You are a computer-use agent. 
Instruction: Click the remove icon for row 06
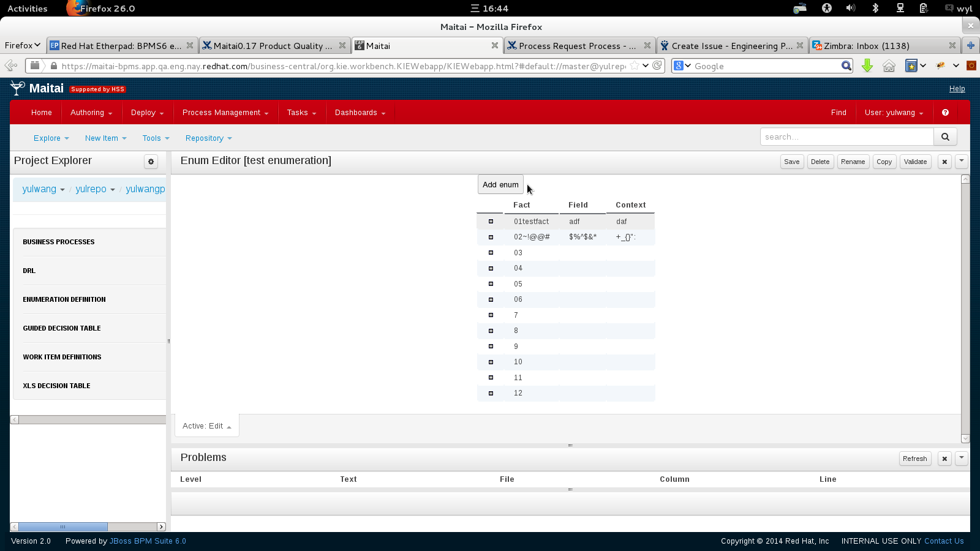(491, 299)
